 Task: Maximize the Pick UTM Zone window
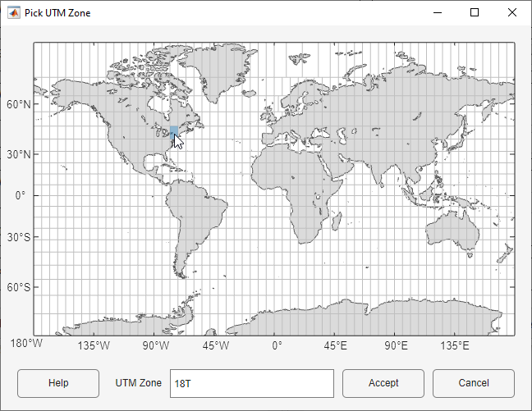point(475,13)
